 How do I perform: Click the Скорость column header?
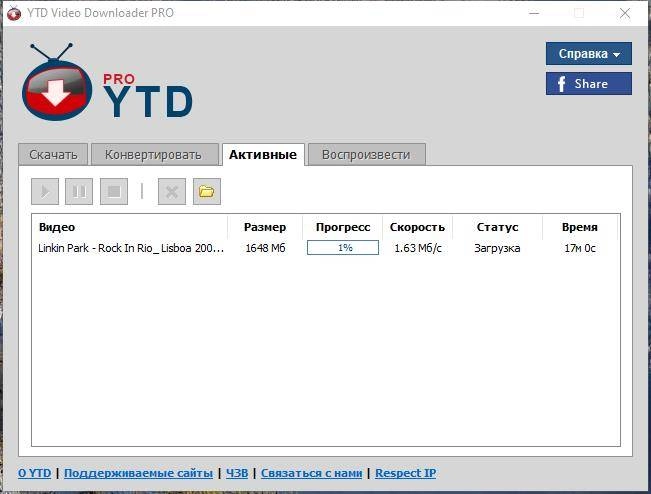coord(417,227)
